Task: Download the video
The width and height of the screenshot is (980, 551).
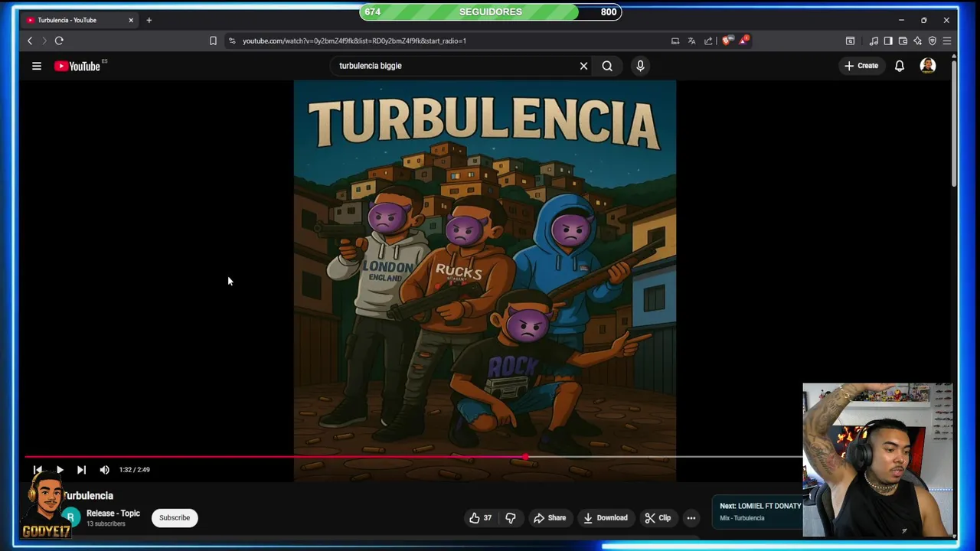Action: (x=605, y=518)
